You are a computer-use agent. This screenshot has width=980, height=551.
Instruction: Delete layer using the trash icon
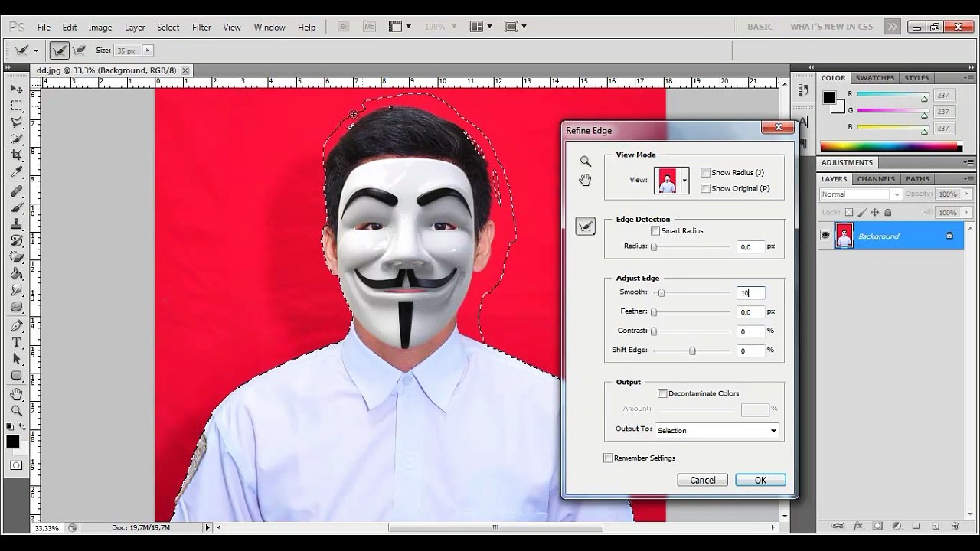(x=955, y=527)
